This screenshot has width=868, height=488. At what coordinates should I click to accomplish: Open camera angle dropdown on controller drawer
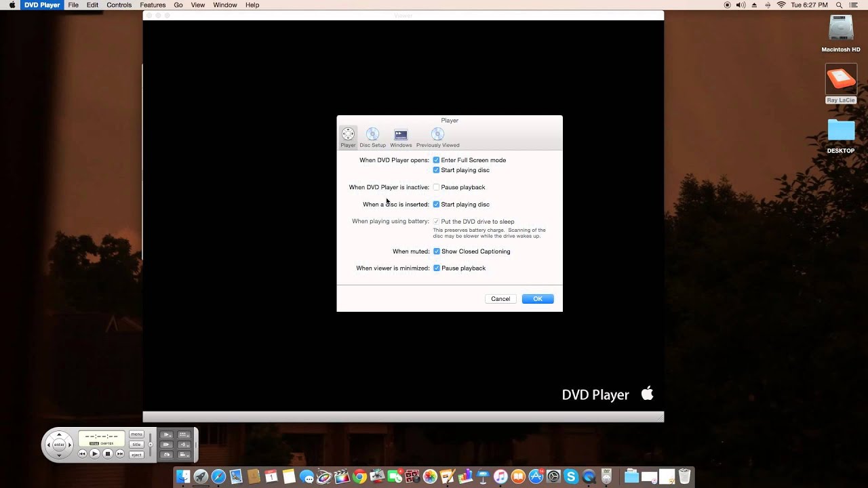point(184,455)
